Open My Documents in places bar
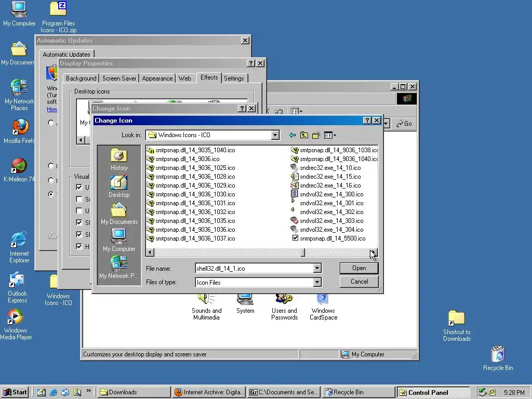The width and height of the screenshot is (532, 399). pos(119,214)
